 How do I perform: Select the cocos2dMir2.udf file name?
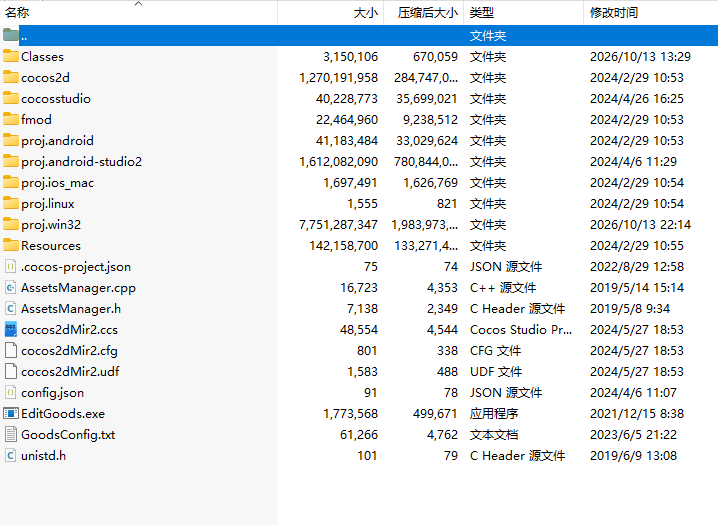click(70, 372)
